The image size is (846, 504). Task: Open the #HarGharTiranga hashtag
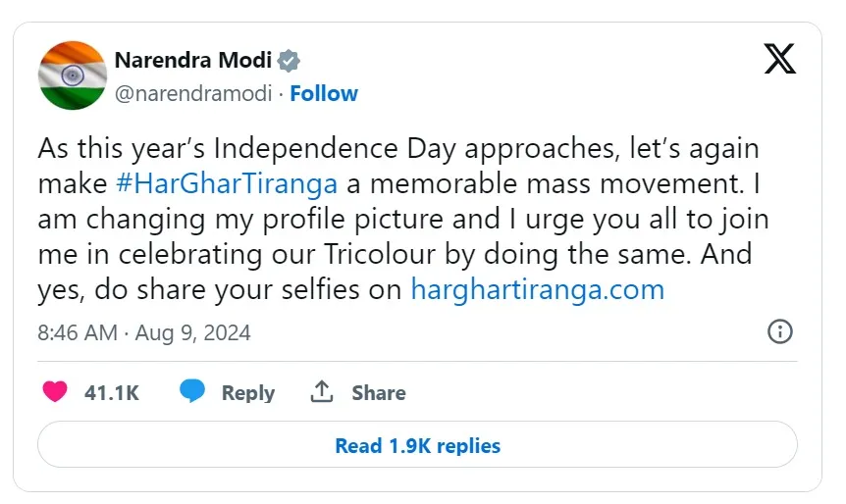tap(226, 183)
